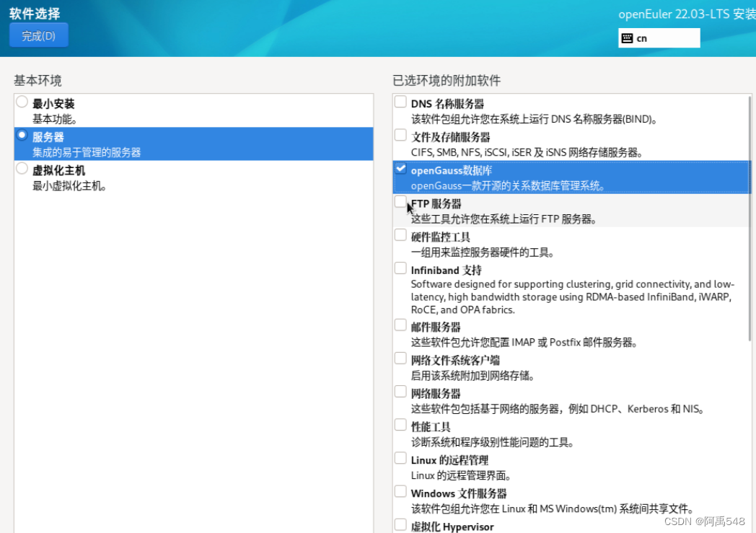Enable the 网络文件系统客户端 option

click(x=400, y=358)
